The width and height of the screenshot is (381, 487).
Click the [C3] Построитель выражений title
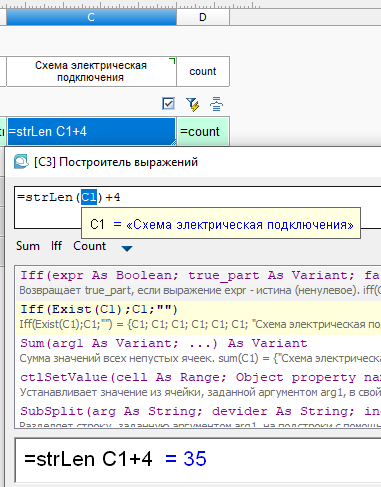(116, 162)
